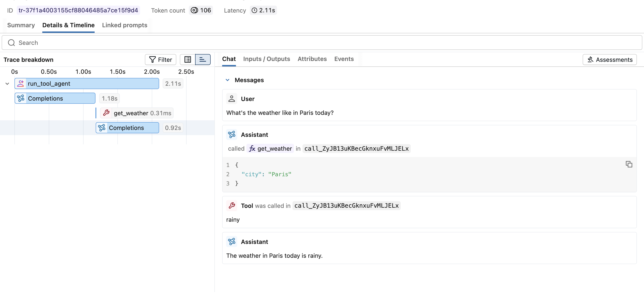Click the wrench icon on the Tool message
644x298 pixels.
click(232, 205)
